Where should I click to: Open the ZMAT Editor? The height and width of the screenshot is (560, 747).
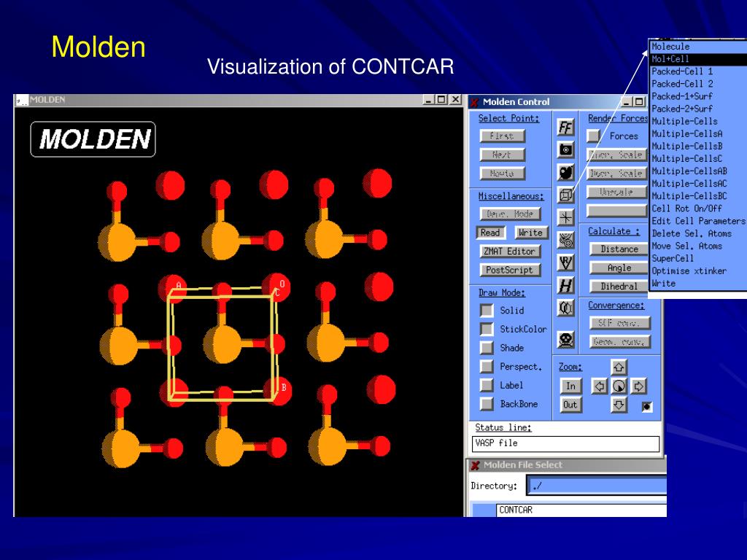(510, 251)
